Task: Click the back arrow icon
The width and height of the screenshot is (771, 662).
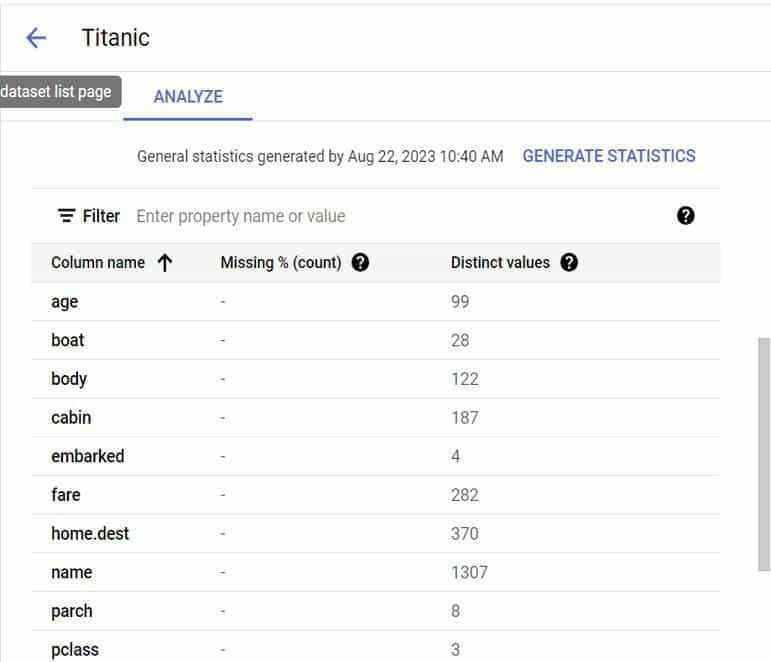Action: pos(36,38)
